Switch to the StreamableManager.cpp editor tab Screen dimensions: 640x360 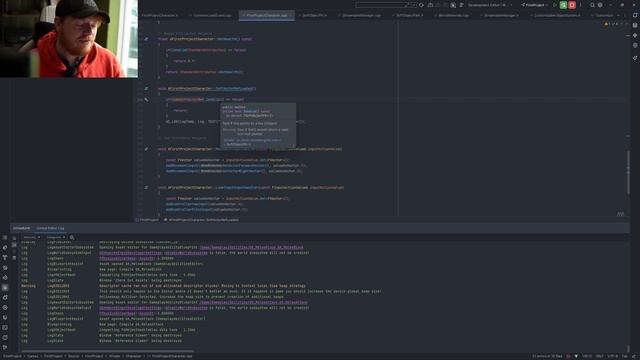click(x=361, y=16)
